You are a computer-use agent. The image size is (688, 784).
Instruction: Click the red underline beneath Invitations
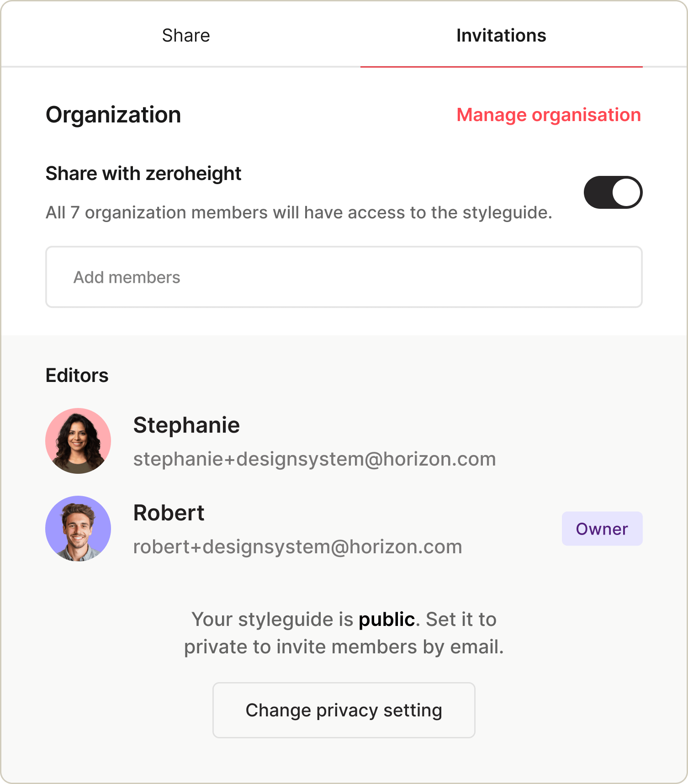point(501,67)
